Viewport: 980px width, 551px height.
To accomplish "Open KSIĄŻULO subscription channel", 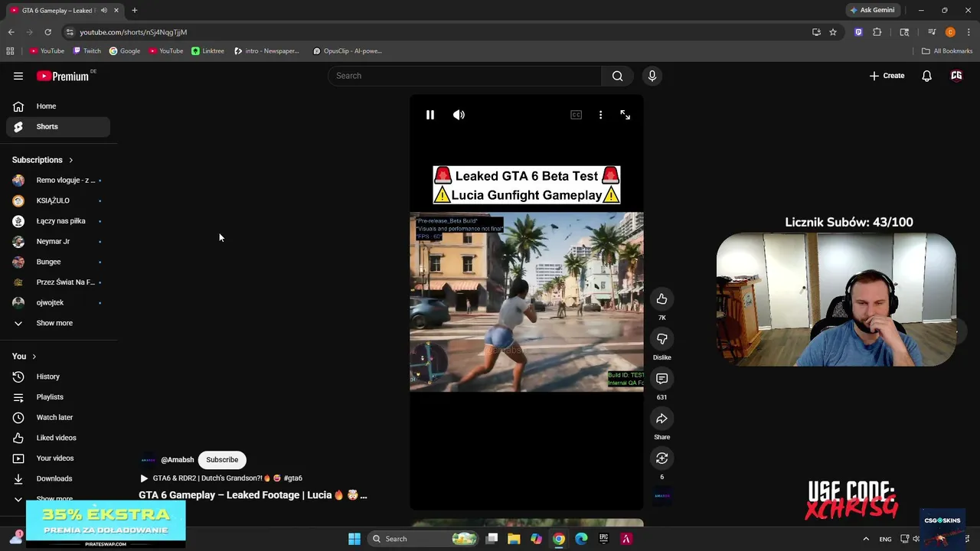I will [x=58, y=201].
